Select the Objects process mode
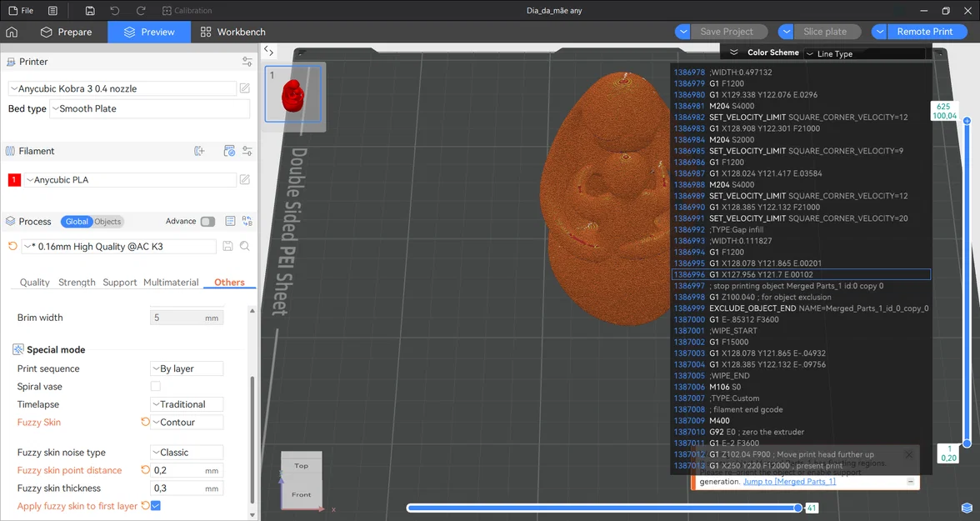 107,222
